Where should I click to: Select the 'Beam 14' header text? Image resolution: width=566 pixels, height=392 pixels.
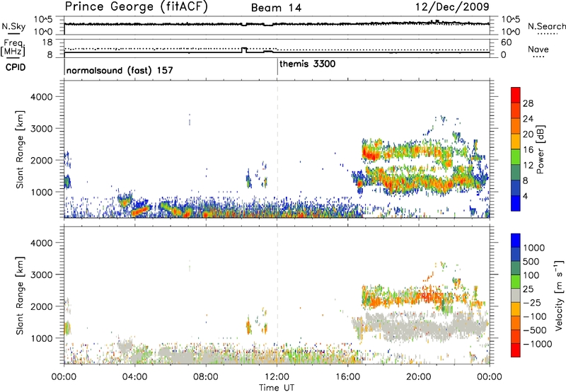276,8
